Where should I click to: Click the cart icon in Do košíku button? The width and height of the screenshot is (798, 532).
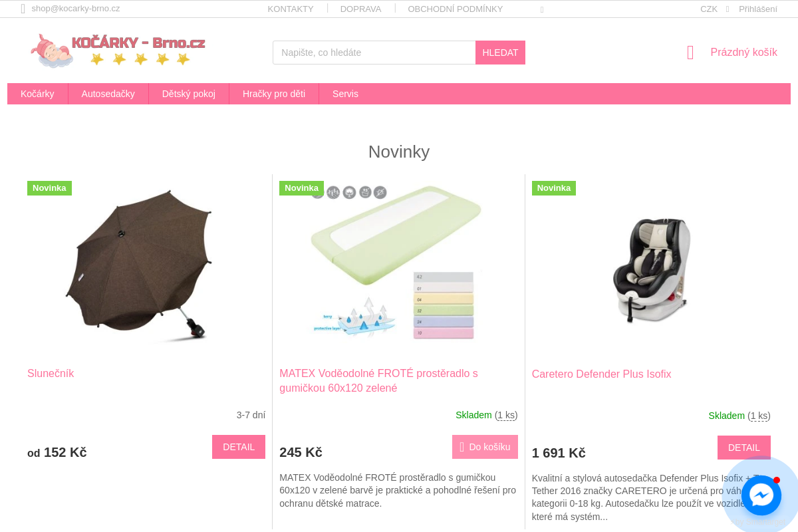coord(462,447)
